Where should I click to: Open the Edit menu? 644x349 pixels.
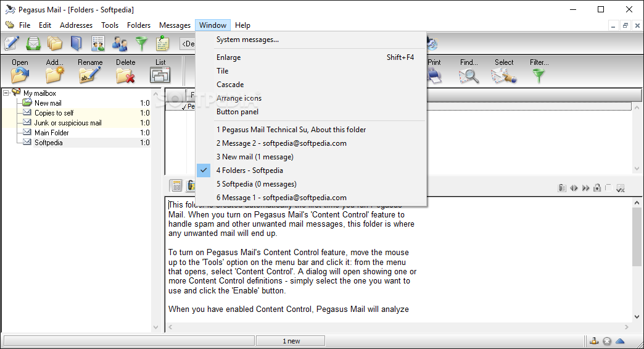click(45, 25)
